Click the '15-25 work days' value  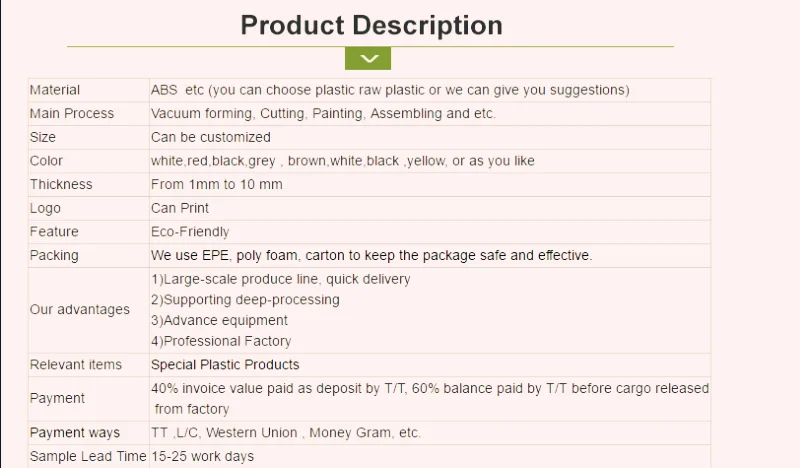tap(203, 457)
